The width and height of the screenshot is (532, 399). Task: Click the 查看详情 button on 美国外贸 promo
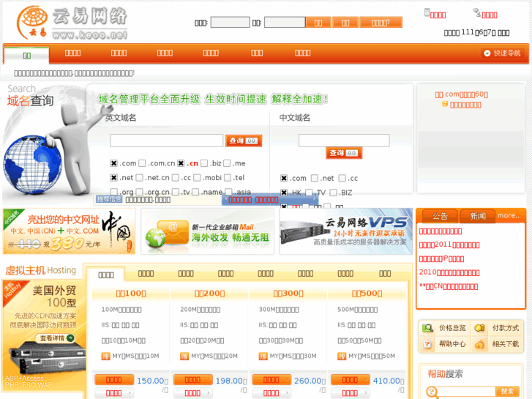(x=56, y=338)
